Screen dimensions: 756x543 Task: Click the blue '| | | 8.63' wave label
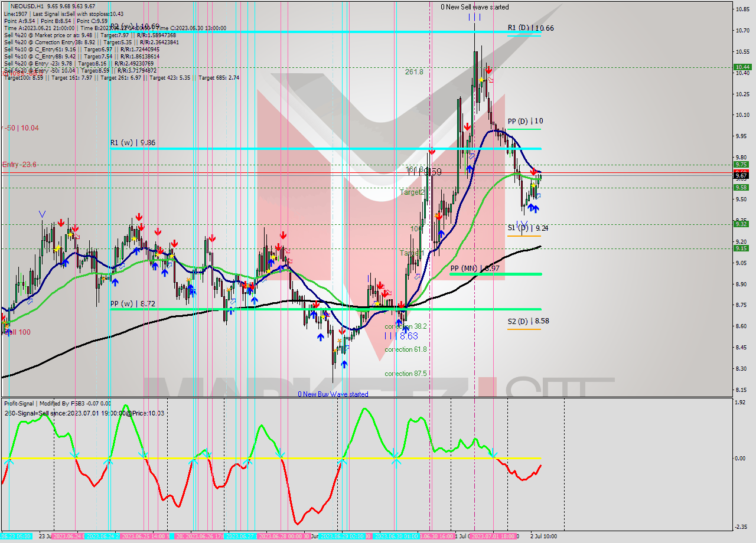pos(401,335)
